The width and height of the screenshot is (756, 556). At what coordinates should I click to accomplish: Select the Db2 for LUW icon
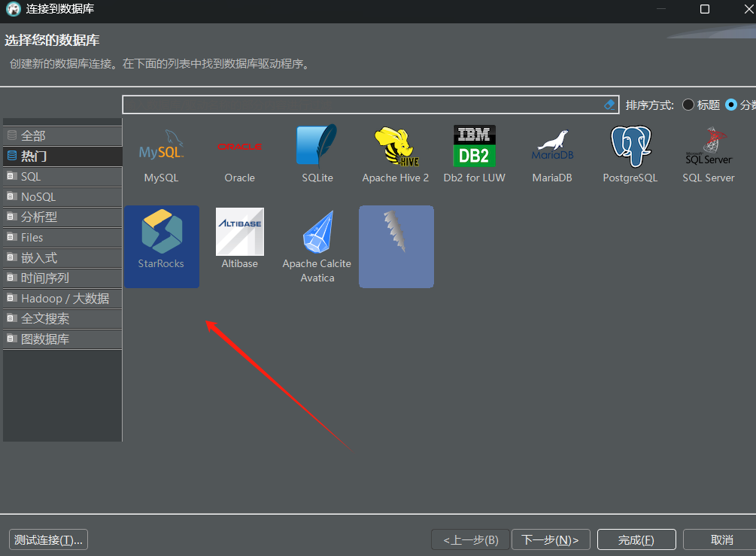coord(475,146)
